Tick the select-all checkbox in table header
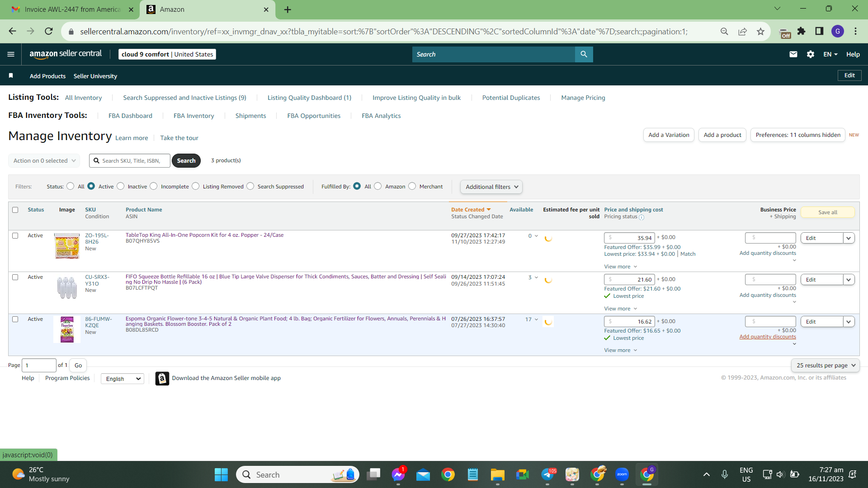Image resolution: width=868 pixels, height=488 pixels. pos(15,210)
